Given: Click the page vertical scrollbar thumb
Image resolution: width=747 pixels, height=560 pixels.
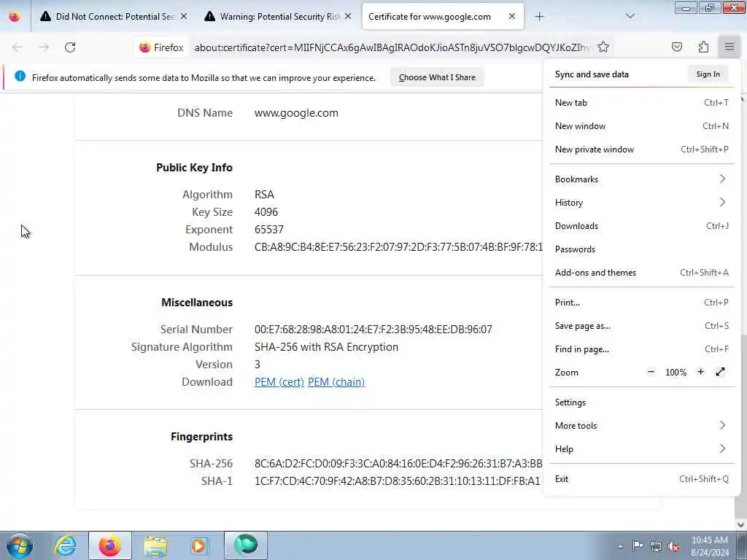Looking at the screenshot, I should pos(742,426).
